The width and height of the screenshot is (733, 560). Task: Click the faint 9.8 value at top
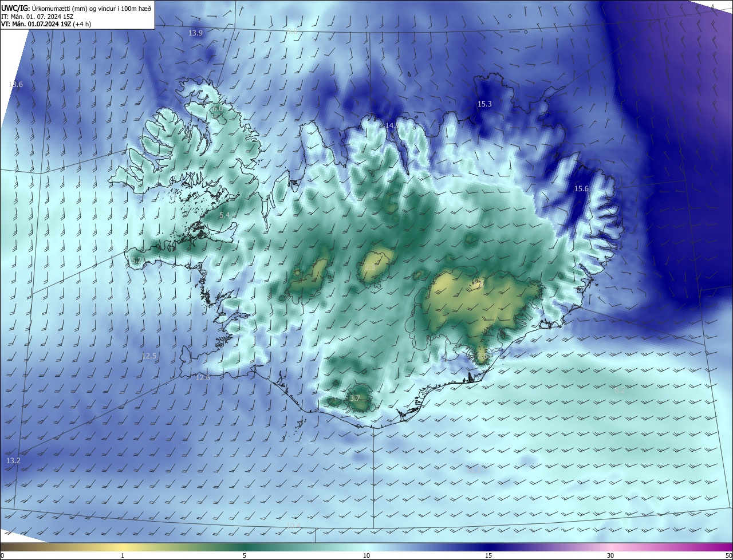click(292, 31)
